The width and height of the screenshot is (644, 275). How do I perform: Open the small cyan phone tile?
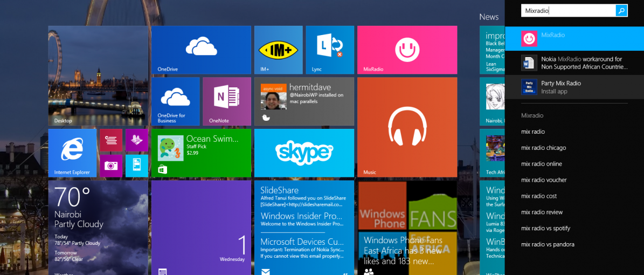click(137, 166)
